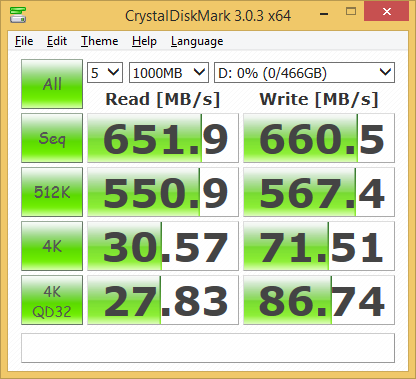Start the 4K benchmark test

click(52, 246)
